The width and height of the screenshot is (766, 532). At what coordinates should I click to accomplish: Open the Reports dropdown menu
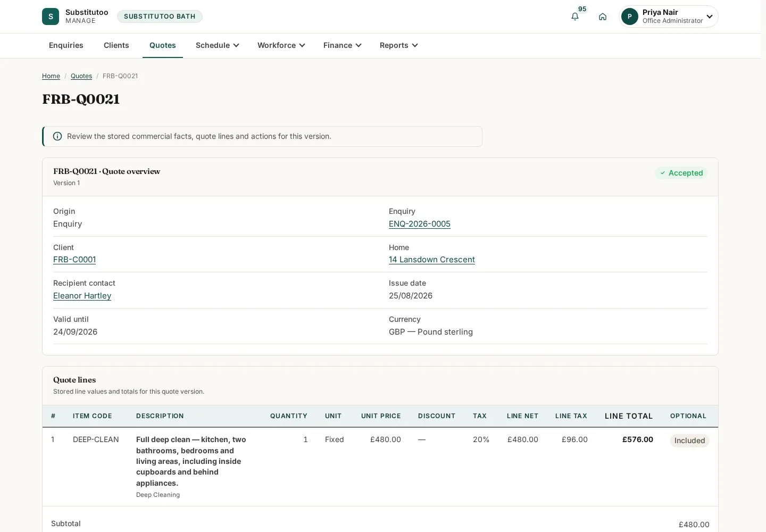coord(399,45)
